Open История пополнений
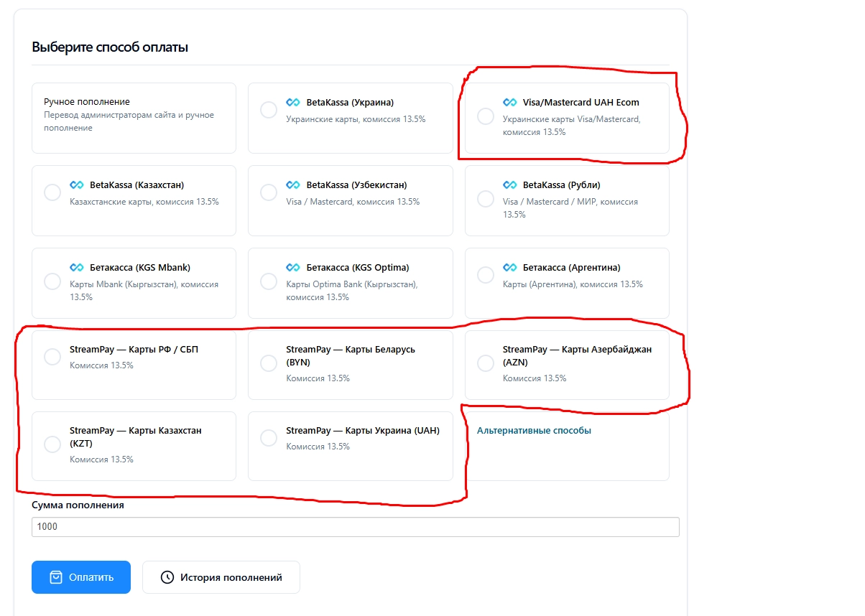 (221, 577)
